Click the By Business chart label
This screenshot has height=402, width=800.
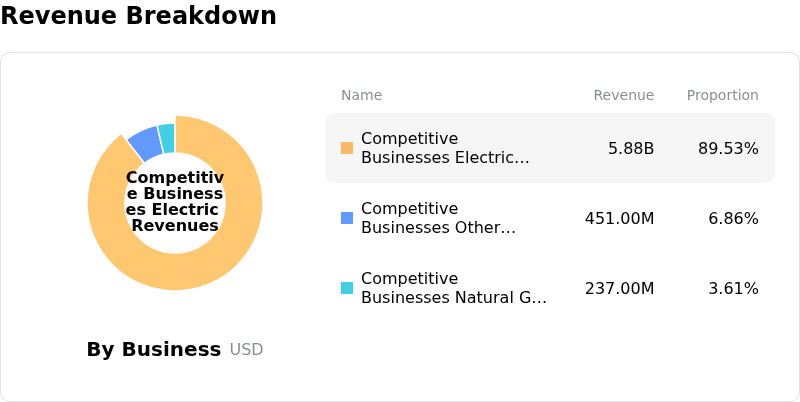pos(154,349)
